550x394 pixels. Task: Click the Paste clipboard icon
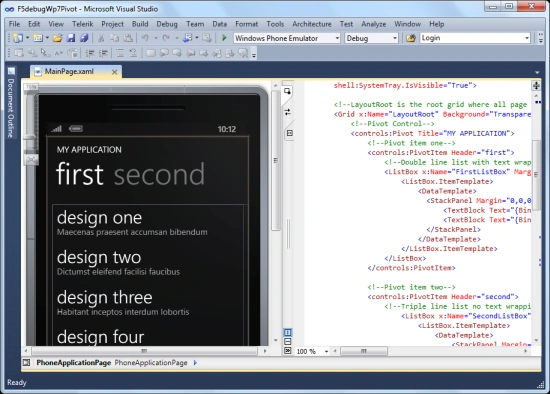click(128, 38)
